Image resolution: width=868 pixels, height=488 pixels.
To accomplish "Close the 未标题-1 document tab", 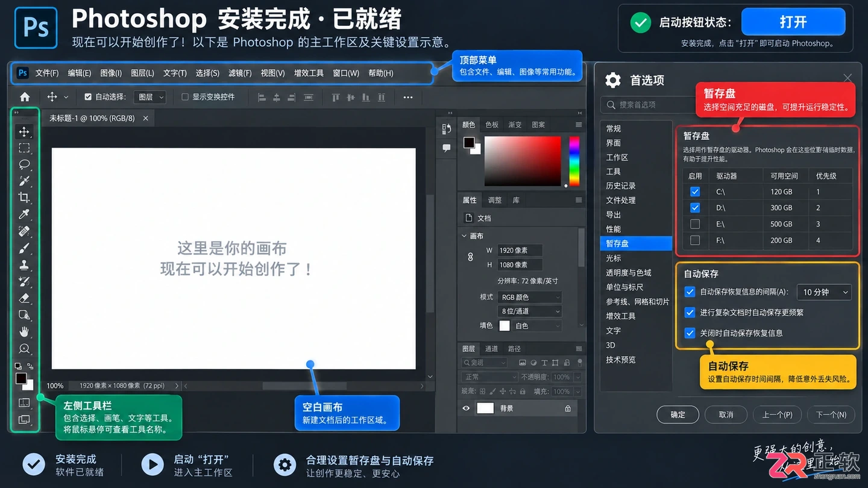I will coord(145,119).
